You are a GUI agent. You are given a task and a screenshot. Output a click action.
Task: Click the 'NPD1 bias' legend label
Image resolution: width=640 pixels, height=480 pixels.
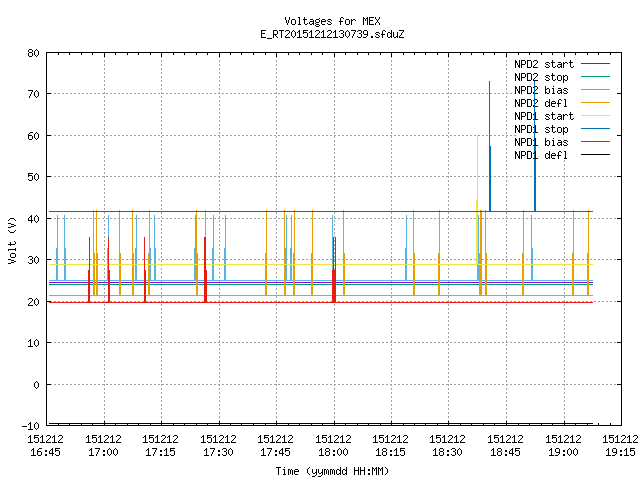[x=541, y=142]
